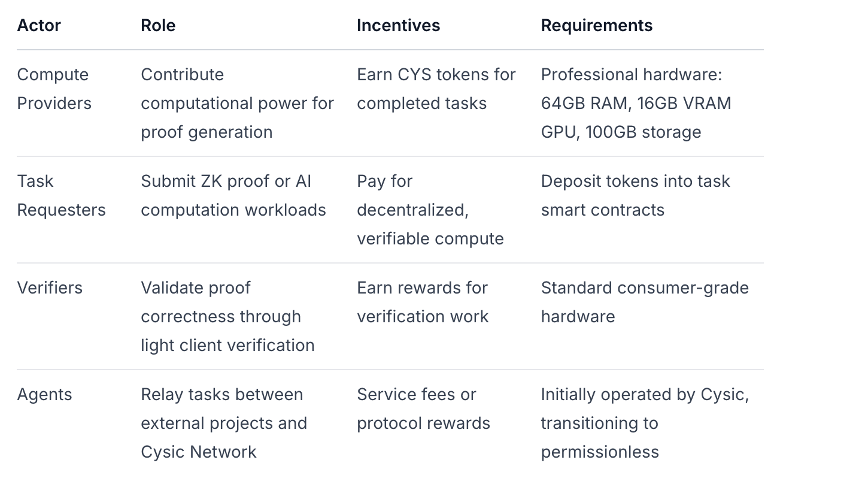Image resolution: width=868 pixels, height=490 pixels.
Task: Select the Task Requesters actor cell
Action: pos(61,195)
